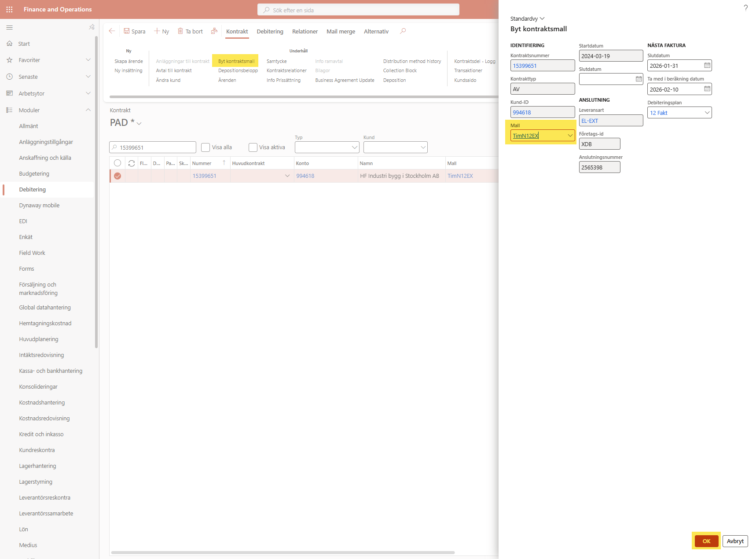
Task: Open the Typ filter dropdown
Action: 355,147
